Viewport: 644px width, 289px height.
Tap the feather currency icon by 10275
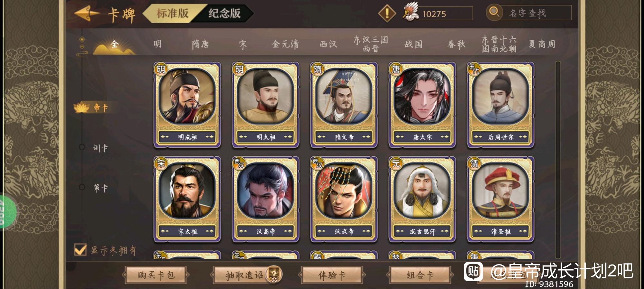[411, 12]
